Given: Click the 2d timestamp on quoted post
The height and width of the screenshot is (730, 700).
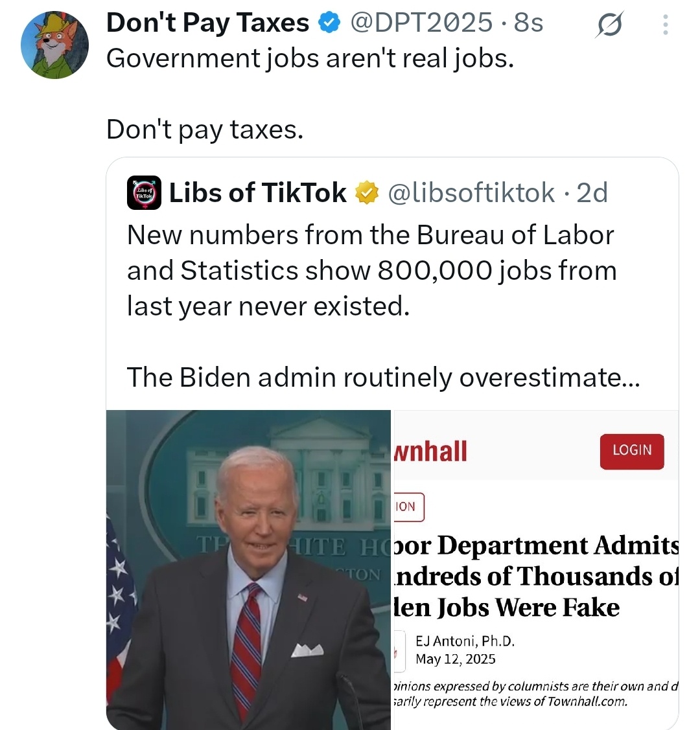Looking at the screenshot, I should (x=592, y=193).
